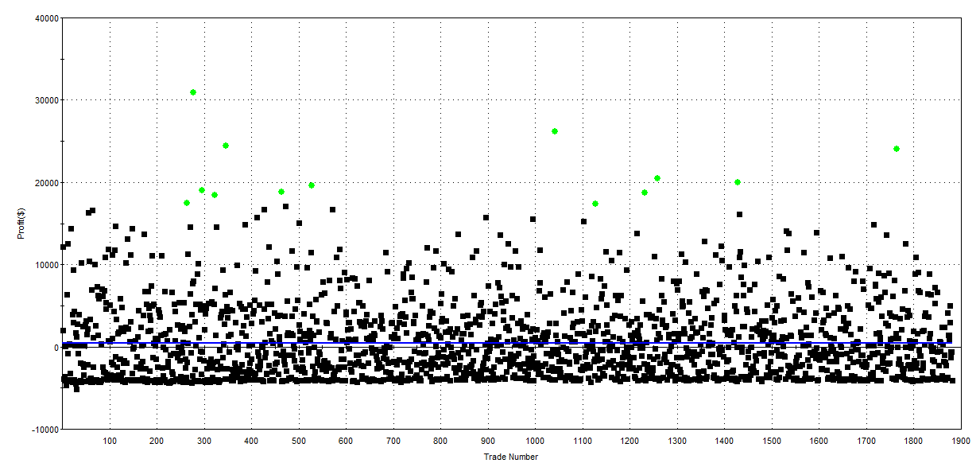The width and height of the screenshot is (980, 467).
Task: Click the 500 trade number tick label
Action: pos(299,439)
